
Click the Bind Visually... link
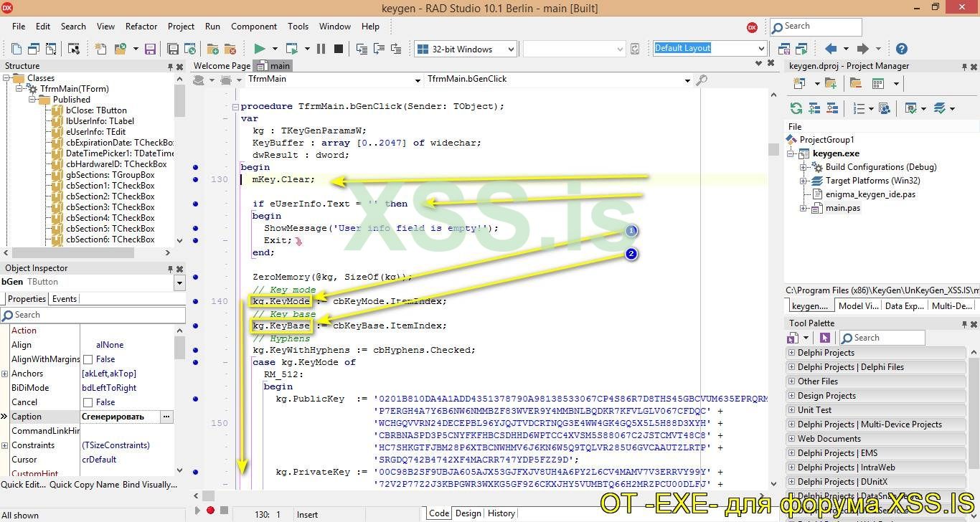pos(150,485)
